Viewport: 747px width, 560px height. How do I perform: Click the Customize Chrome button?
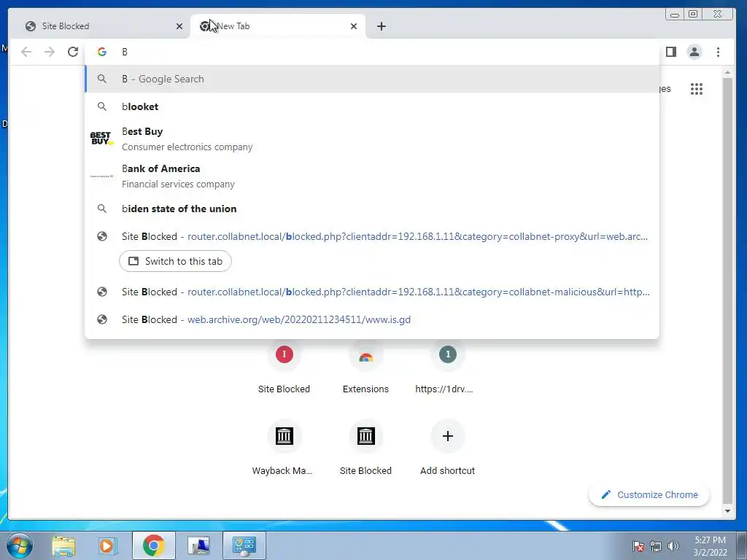[x=649, y=495]
